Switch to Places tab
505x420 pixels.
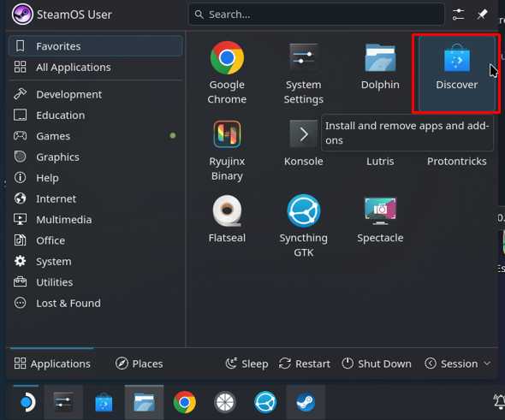click(x=140, y=364)
